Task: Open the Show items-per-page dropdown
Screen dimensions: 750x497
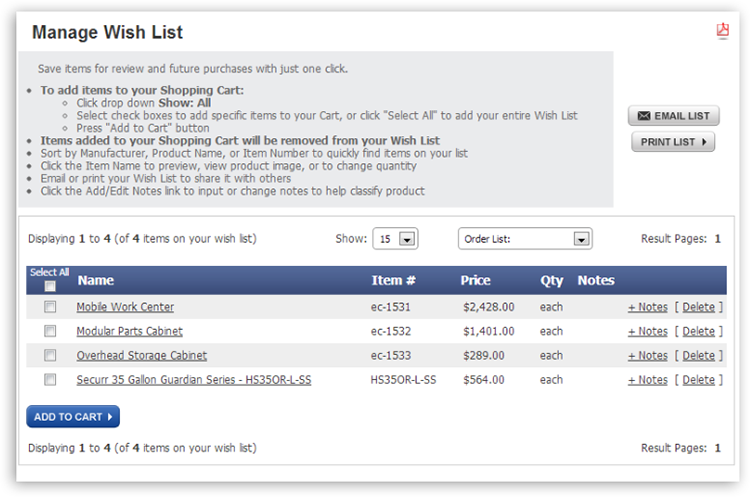Action: 395,239
